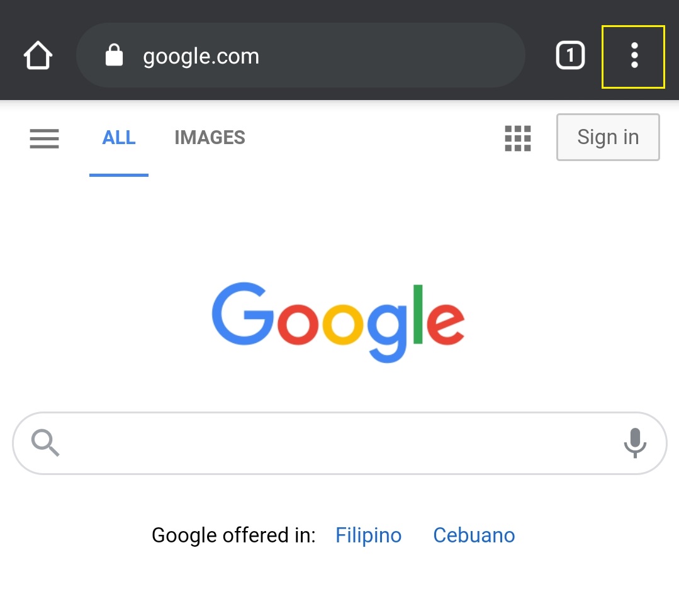Tap the google.com URL text

(x=201, y=57)
